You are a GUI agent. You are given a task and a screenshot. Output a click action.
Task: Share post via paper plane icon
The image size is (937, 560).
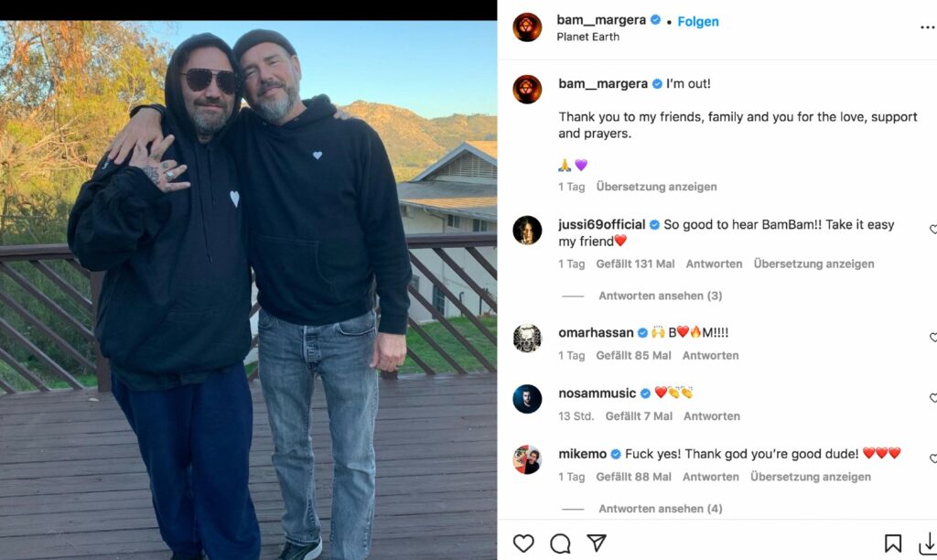597,544
